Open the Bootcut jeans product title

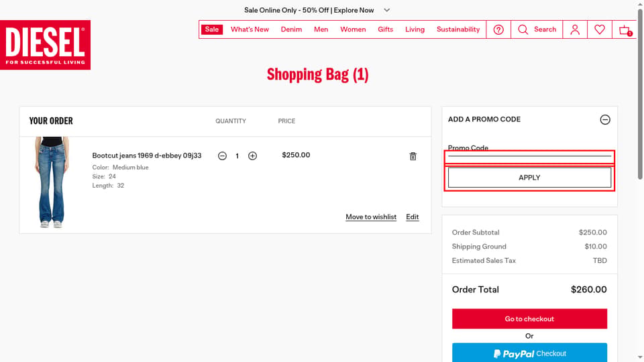click(x=147, y=156)
